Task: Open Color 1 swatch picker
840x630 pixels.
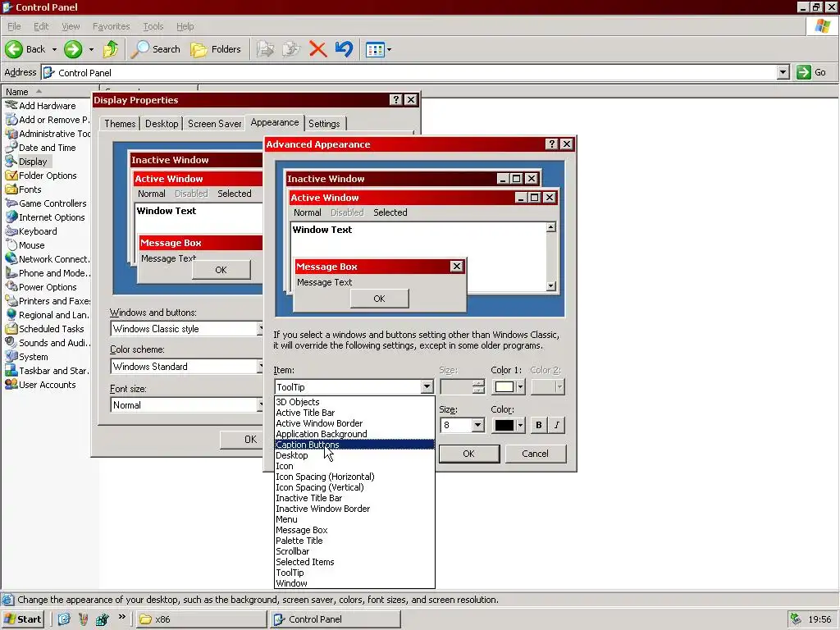Action: pos(508,387)
